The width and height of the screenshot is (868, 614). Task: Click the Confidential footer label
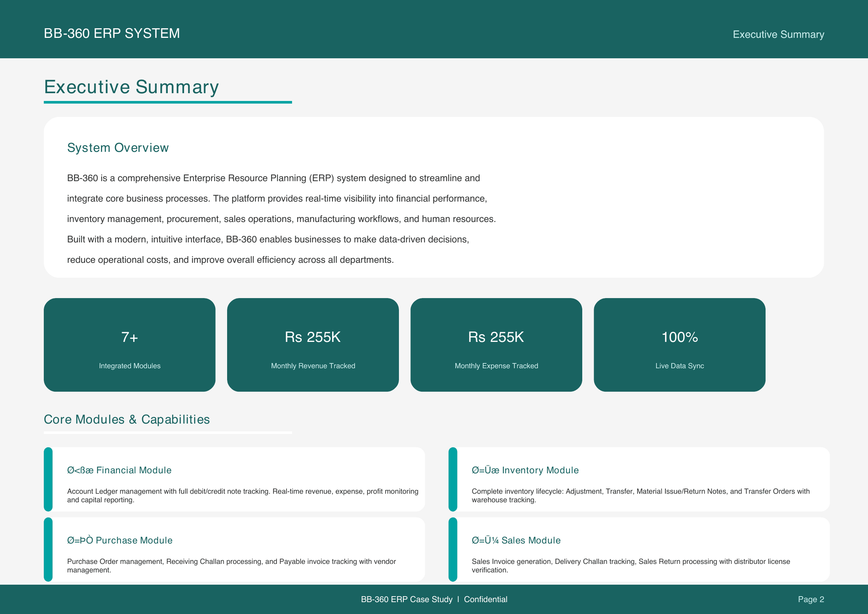485,599
